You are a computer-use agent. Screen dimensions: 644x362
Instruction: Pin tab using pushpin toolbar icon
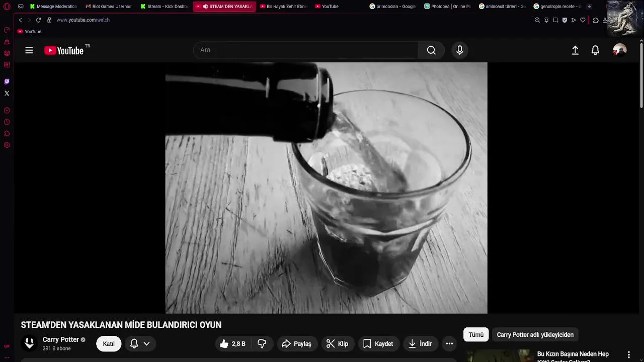[546, 20]
